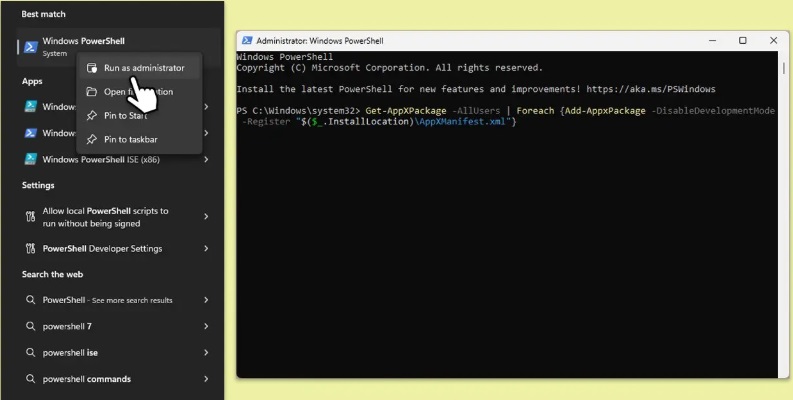
Task: Select Pin to taskbar menu entry
Action: click(139, 139)
